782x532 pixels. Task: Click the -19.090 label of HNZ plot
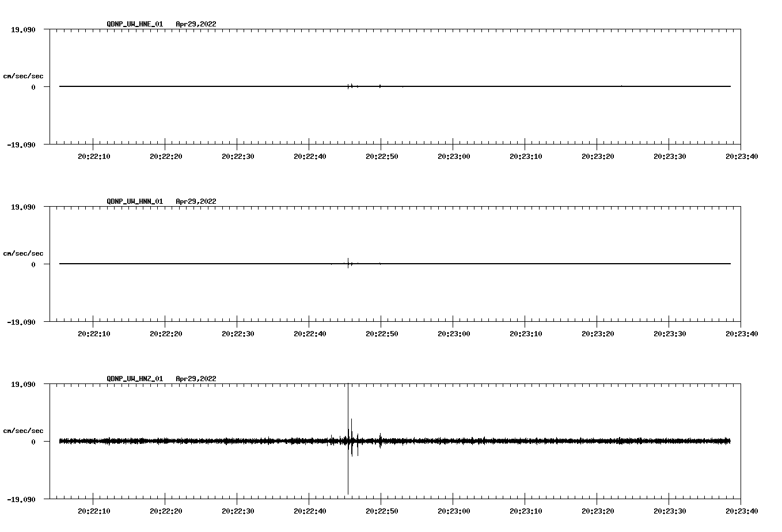point(21,499)
